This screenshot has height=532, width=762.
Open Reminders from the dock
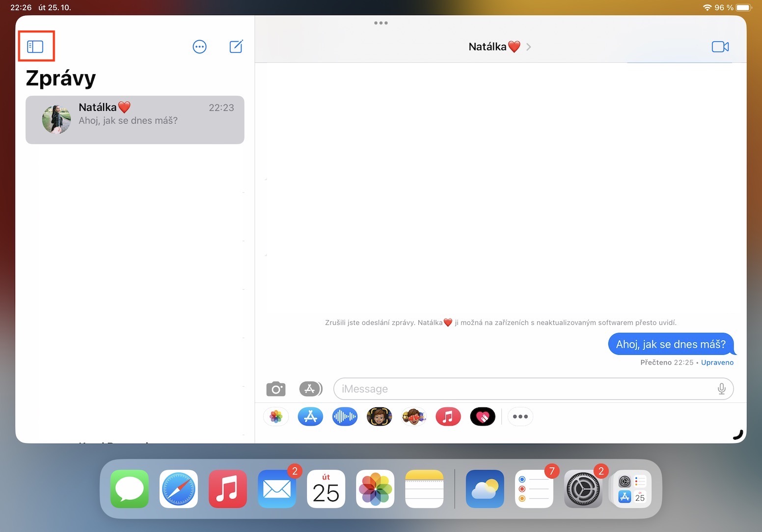click(x=534, y=489)
